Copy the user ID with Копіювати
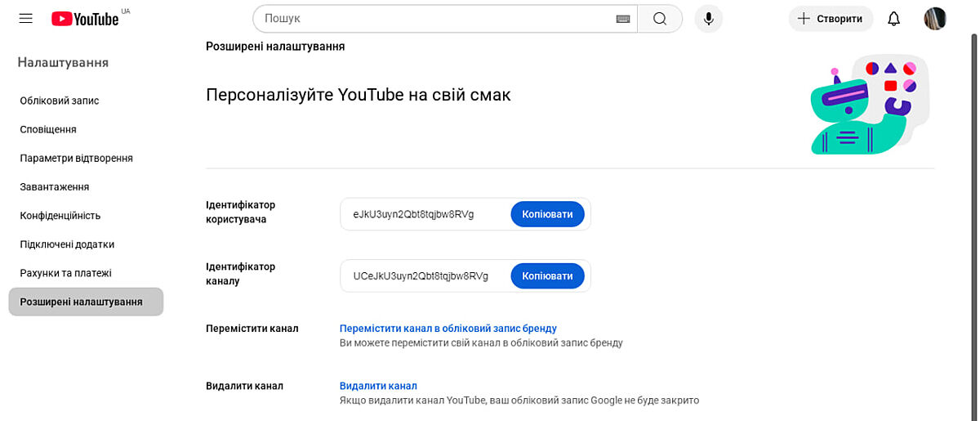Image resolution: width=980 pixels, height=421 pixels. (x=547, y=214)
